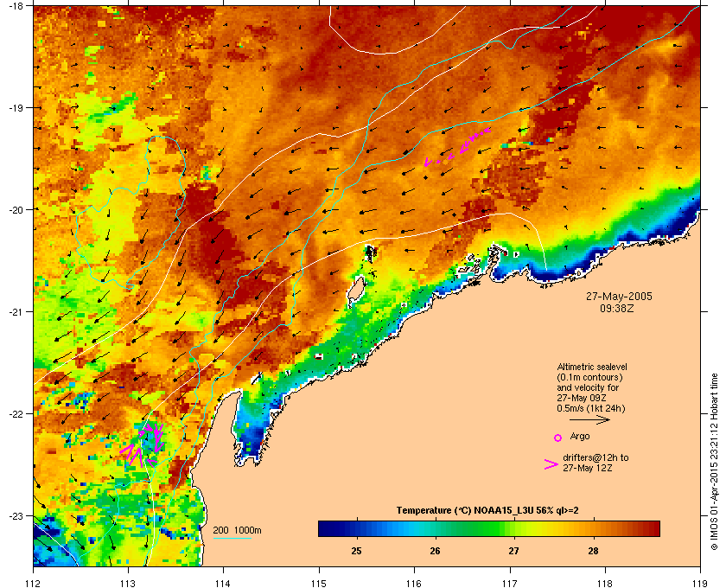
Task: Click the Temperature NOAA15_L3U colorbar title
Action: [x=487, y=511]
